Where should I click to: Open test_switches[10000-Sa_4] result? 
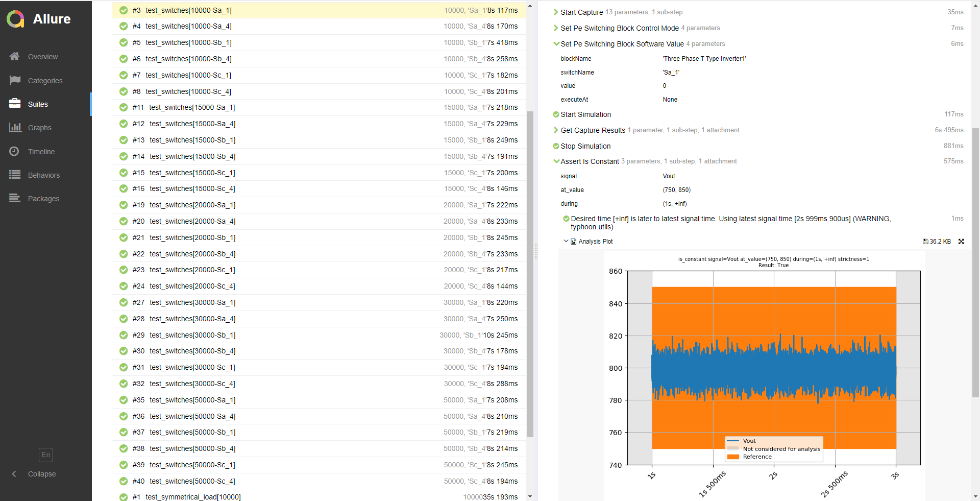[319, 26]
